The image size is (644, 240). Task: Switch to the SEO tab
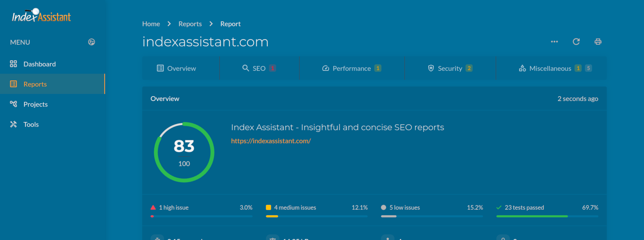[x=259, y=68]
